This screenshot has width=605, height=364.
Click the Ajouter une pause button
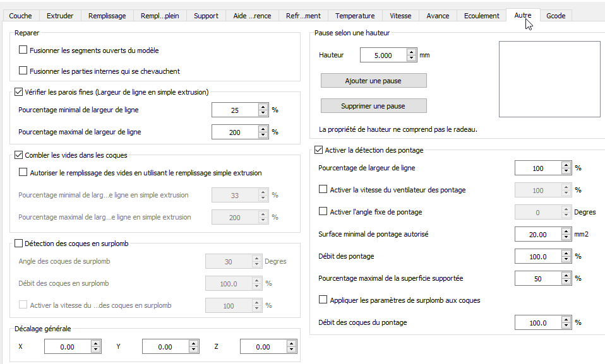(373, 81)
